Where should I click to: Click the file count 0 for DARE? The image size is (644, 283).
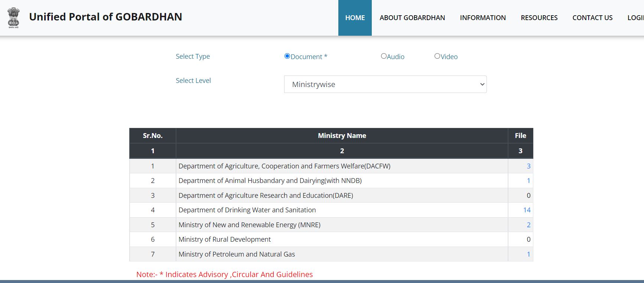[528, 196]
